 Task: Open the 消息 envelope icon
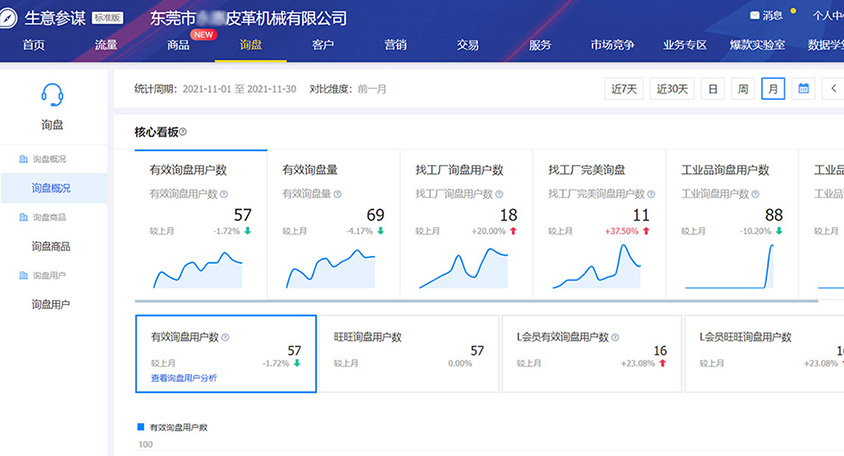pos(755,16)
